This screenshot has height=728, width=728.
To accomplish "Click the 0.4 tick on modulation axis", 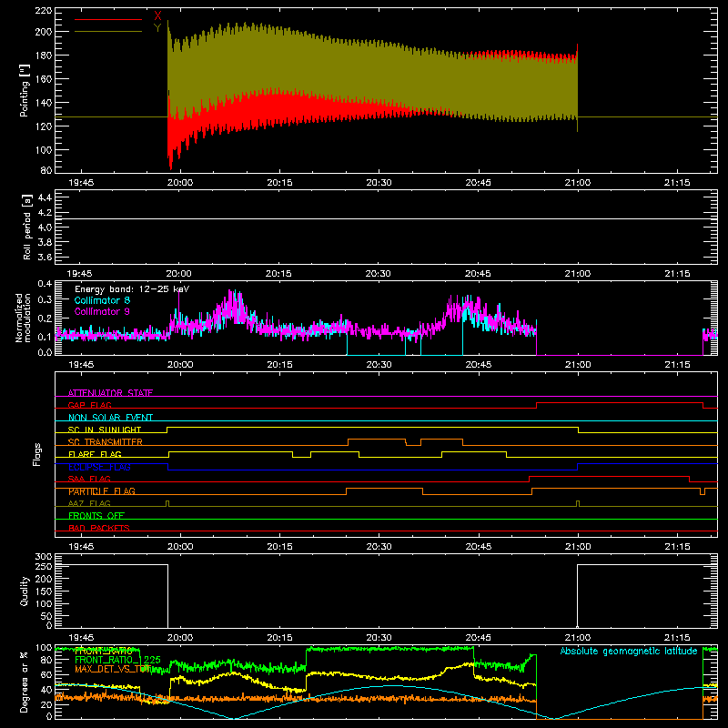I will pos(45,283).
